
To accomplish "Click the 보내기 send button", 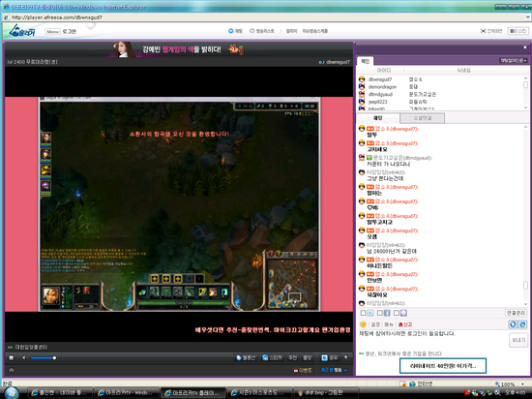I will click(x=518, y=340).
